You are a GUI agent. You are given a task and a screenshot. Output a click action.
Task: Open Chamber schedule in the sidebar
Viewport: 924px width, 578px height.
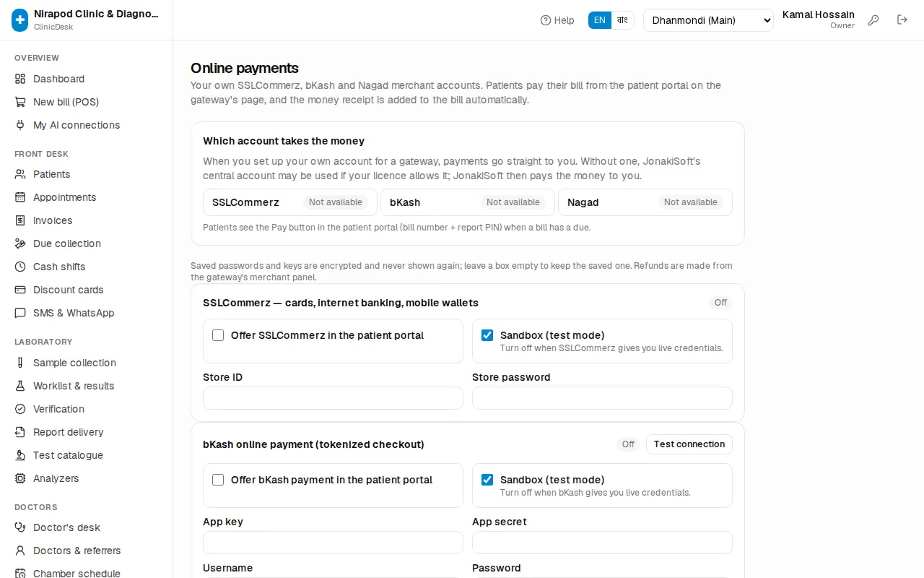coord(87,573)
